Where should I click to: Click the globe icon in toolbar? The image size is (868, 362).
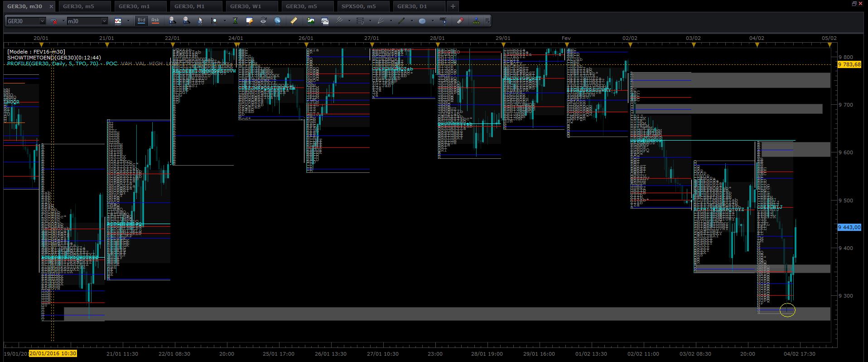[278, 20]
